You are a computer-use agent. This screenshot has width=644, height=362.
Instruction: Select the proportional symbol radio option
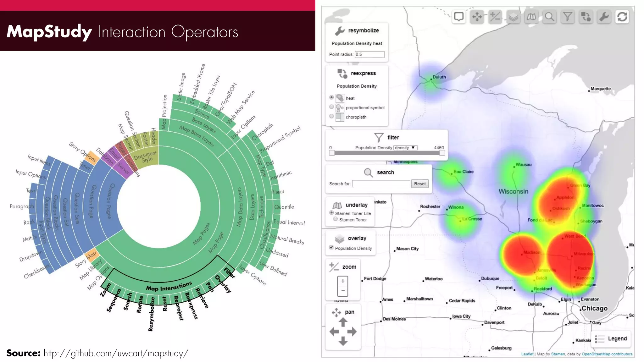coord(331,107)
